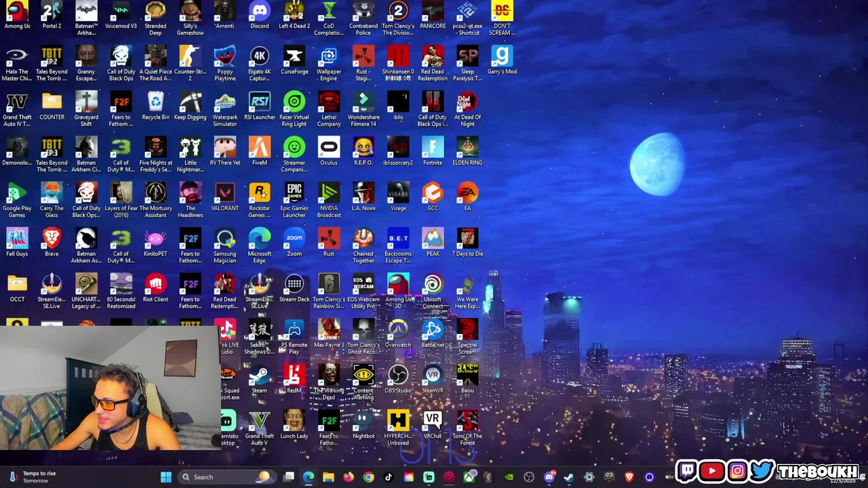
Task: Launch NVIDIA Broadcast from desktop
Action: point(329,201)
